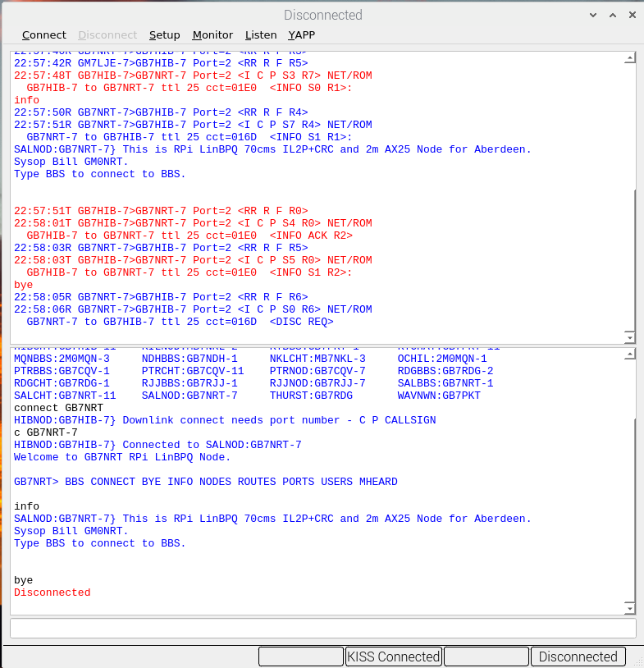Click the empty leftmost status bar box
The height and width of the screenshot is (668, 644).
[300, 657]
